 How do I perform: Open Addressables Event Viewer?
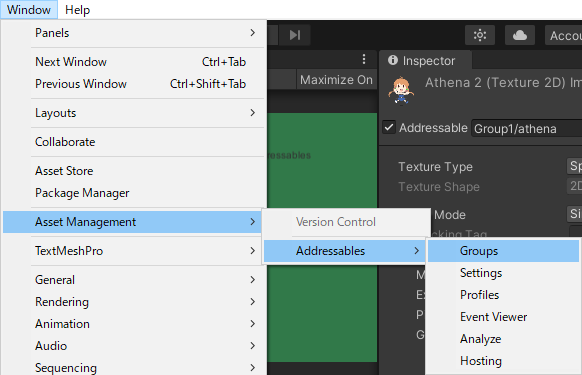click(x=503, y=317)
